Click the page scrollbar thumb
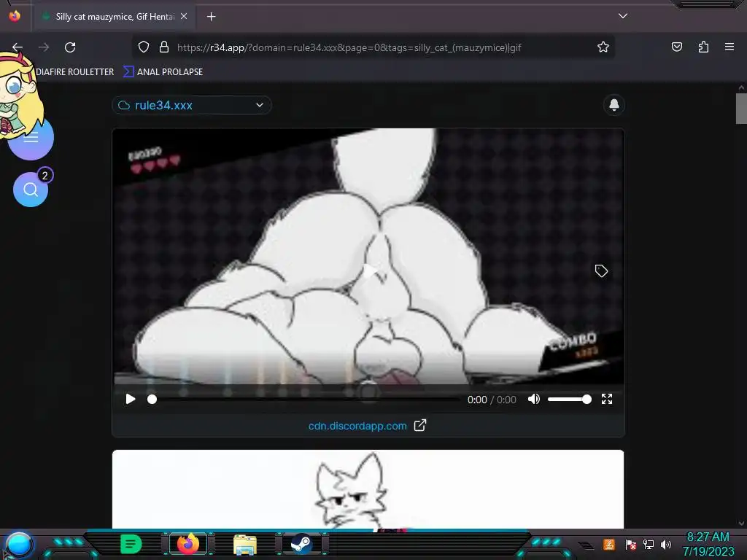The width and height of the screenshot is (747, 560). 741,109
